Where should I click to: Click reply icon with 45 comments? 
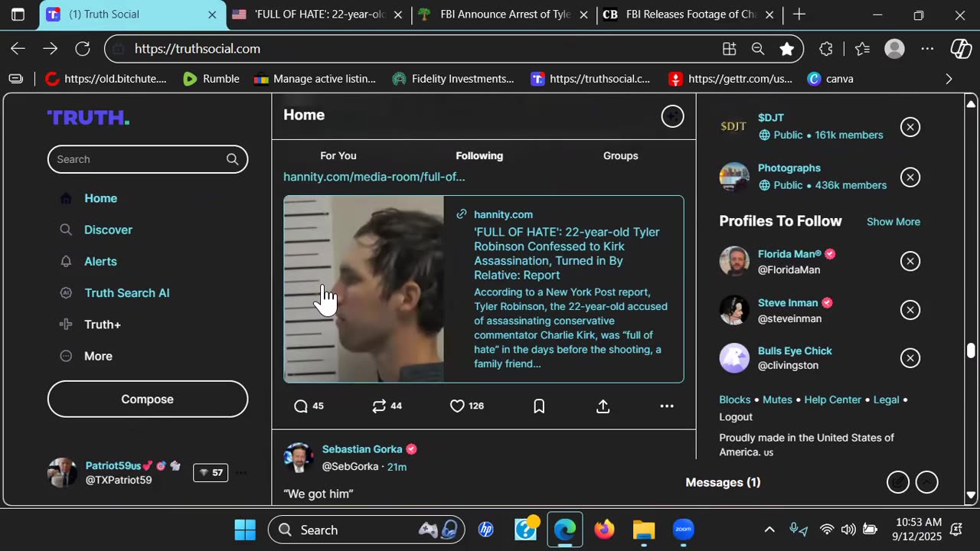click(x=301, y=406)
